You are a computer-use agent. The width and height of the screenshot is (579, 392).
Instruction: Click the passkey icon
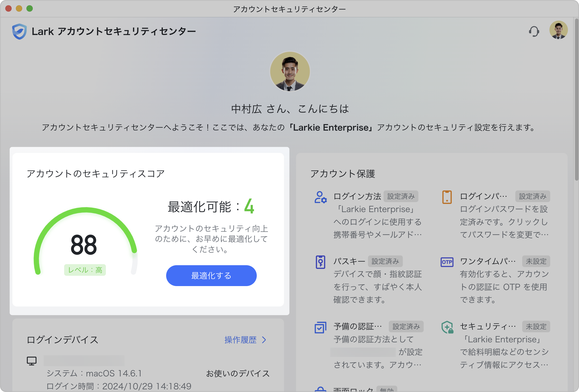(x=320, y=262)
